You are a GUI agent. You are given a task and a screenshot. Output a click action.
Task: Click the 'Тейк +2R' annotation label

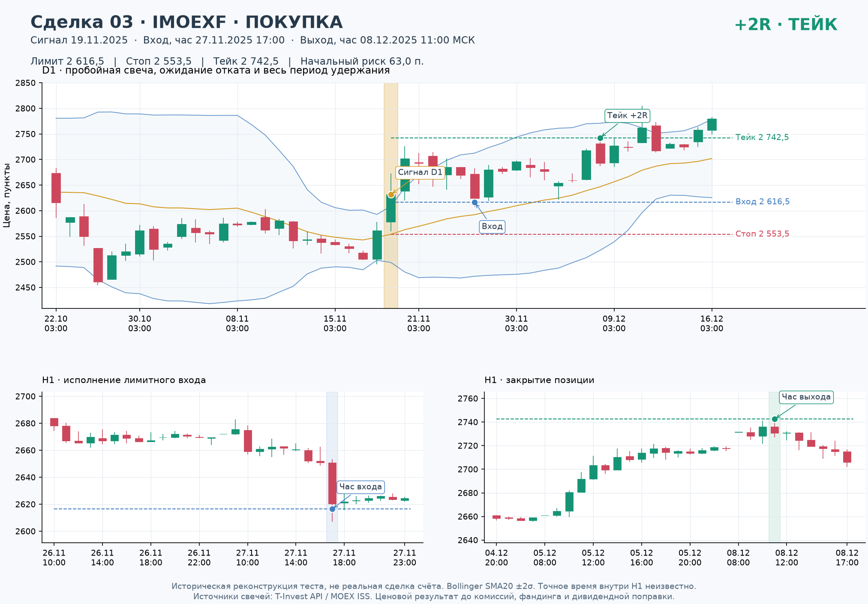[627, 116]
